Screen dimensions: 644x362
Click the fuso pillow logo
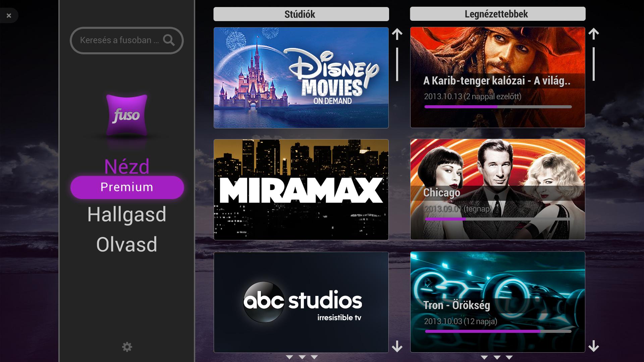(127, 115)
